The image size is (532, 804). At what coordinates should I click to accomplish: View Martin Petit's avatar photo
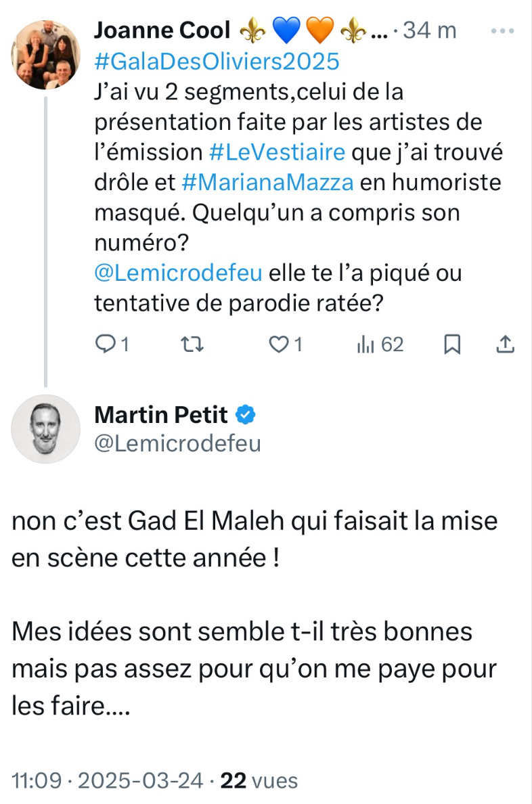point(45,428)
